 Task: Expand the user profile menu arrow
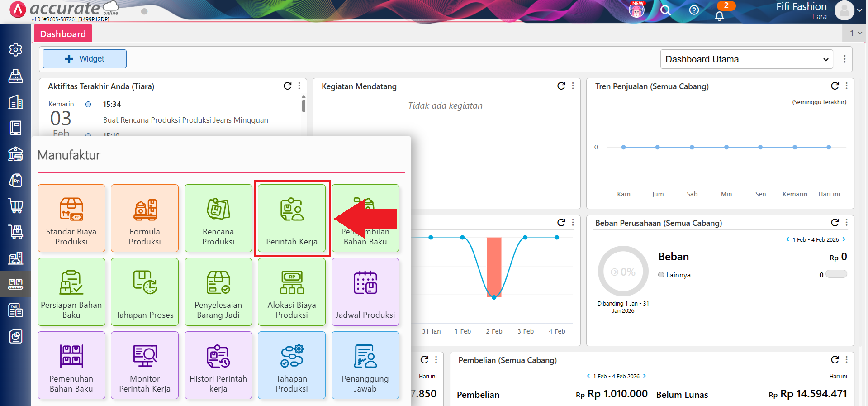[x=859, y=10]
